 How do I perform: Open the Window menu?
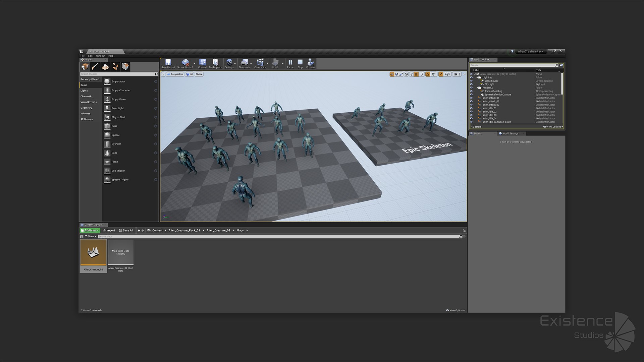tap(100, 56)
